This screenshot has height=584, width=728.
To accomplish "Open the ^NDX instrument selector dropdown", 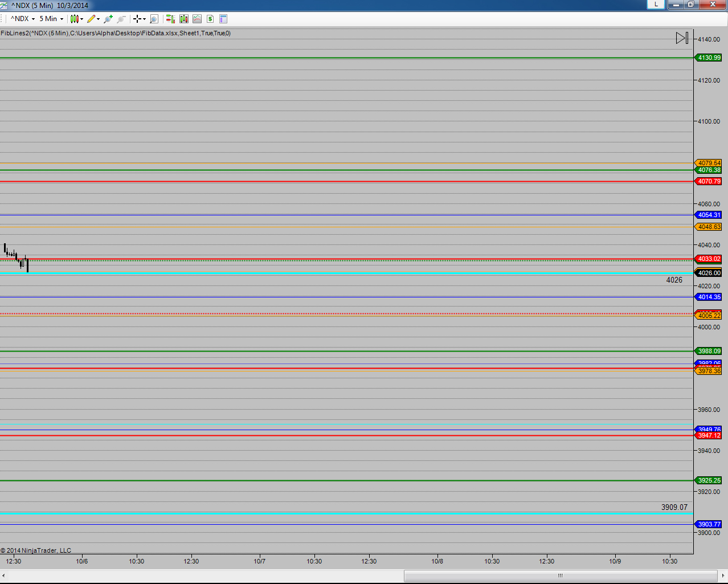I will click(23, 19).
